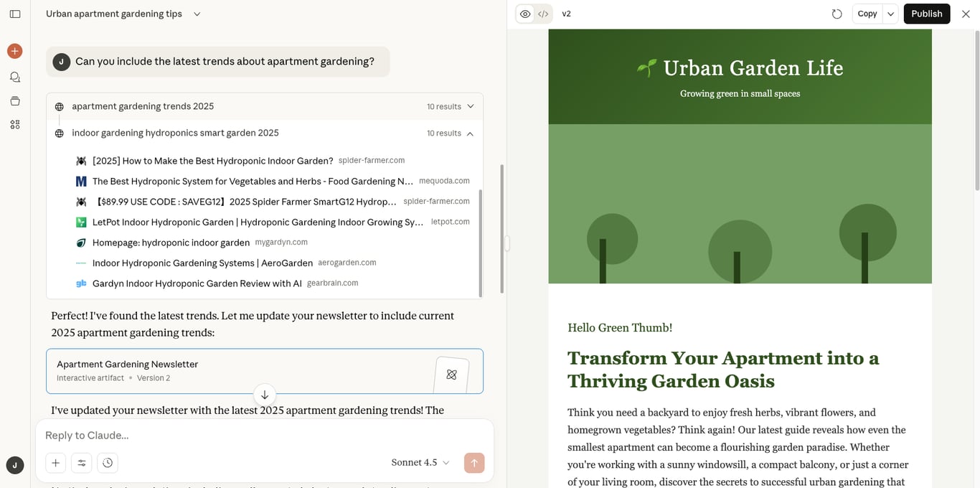Image resolution: width=980 pixels, height=488 pixels.
Task: Click the recent chats clock icon
Action: click(108, 463)
